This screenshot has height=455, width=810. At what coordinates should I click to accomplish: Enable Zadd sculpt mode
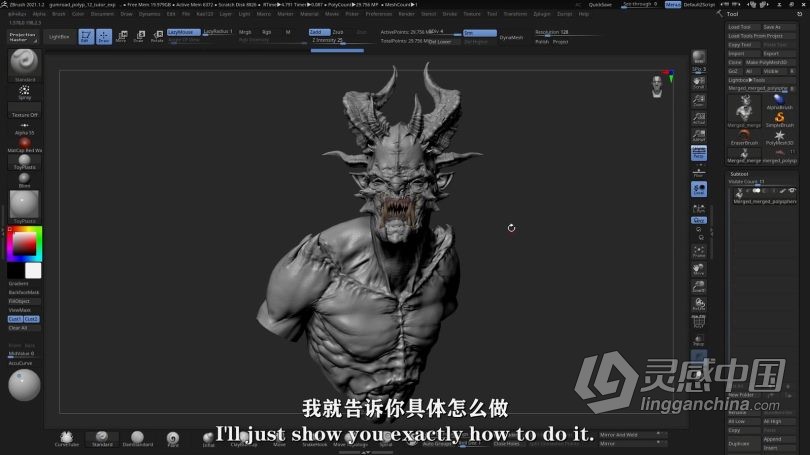coord(319,32)
